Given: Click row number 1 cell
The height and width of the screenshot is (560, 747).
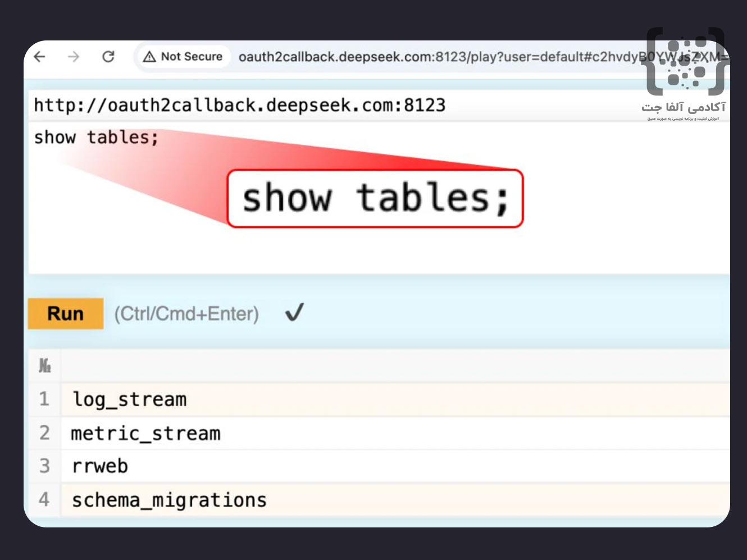Looking at the screenshot, I should [x=44, y=399].
